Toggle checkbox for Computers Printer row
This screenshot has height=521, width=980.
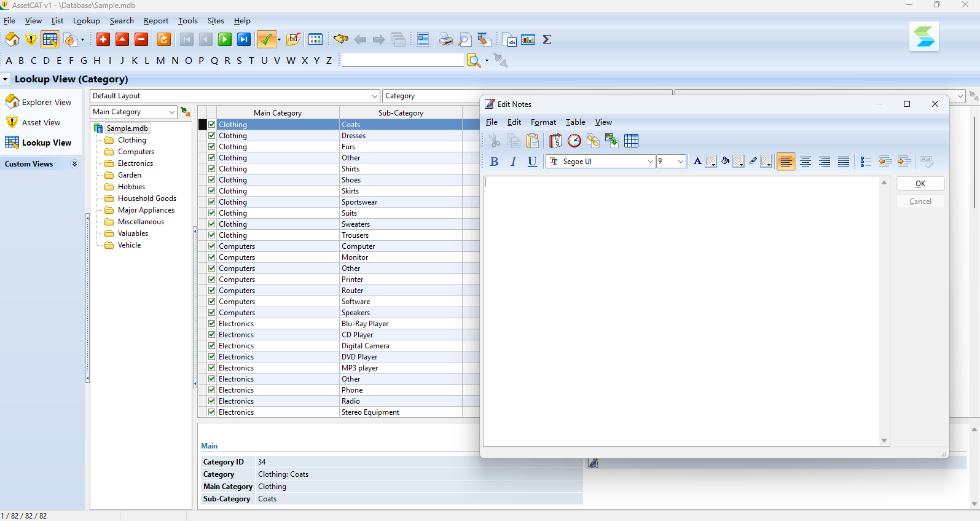click(212, 279)
